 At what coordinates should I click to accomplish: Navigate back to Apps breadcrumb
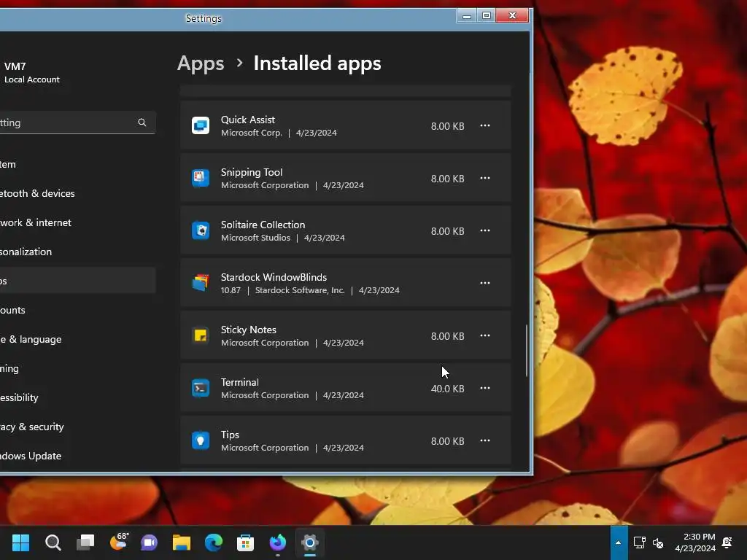[x=201, y=63]
